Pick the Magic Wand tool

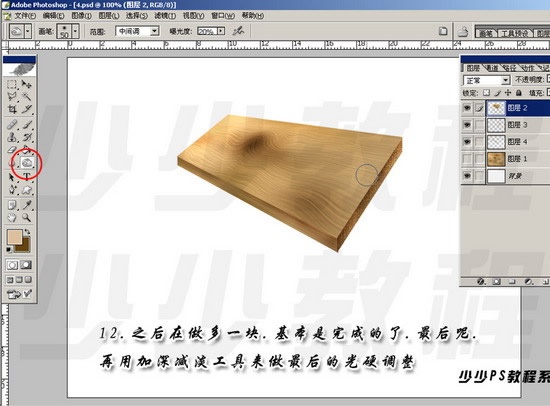[x=26, y=96]
